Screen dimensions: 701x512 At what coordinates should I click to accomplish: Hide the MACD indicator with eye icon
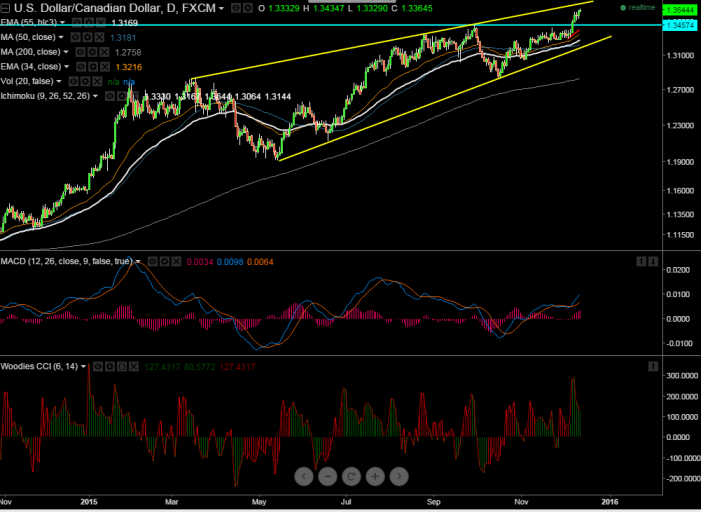click(x=152, y=262)
